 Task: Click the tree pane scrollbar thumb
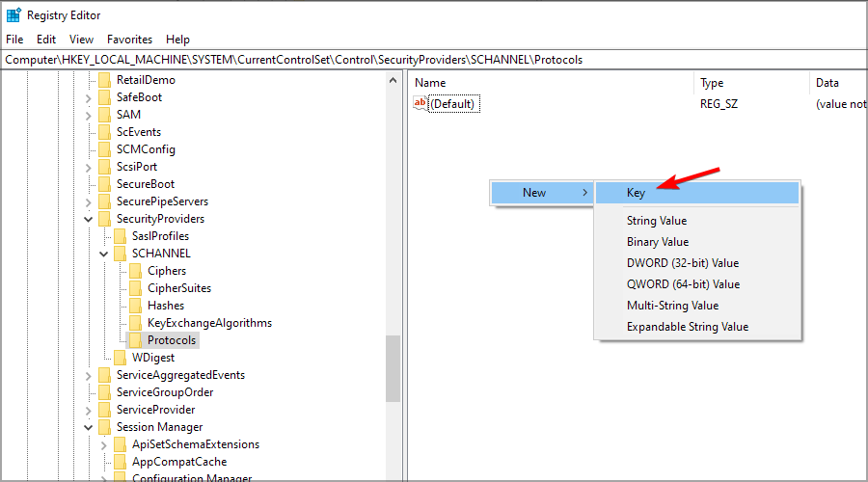[x=393, y=368]
